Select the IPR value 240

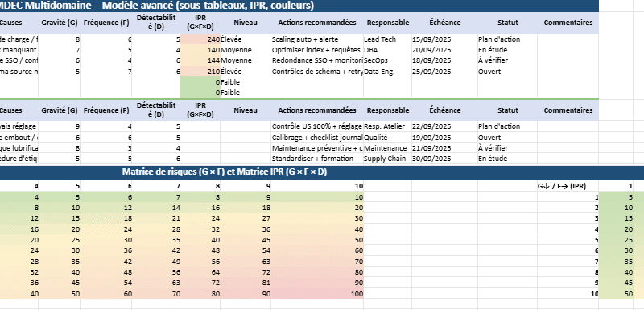[x=200, y=39]
